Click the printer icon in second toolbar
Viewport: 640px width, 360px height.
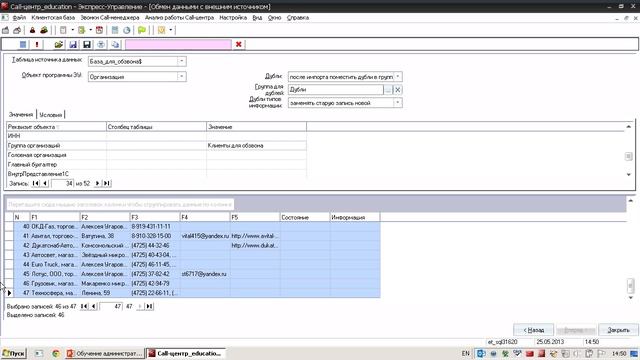coord(101,44)
